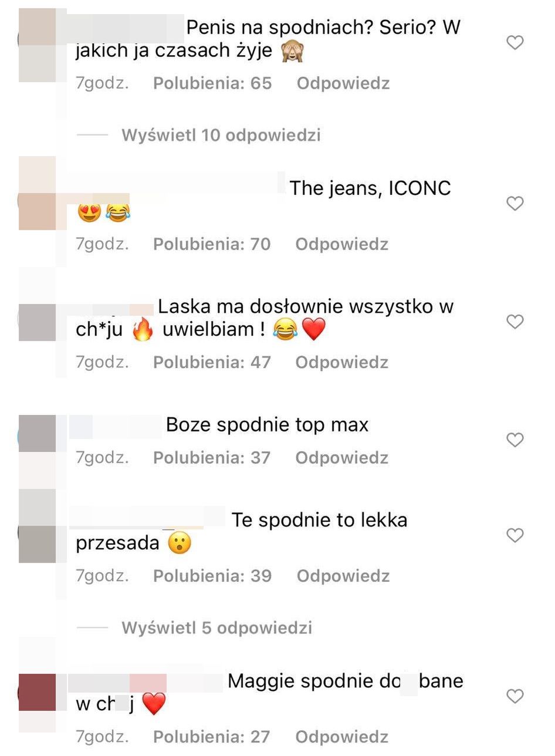Expand 'Wyświetl 10 odpowiedzi' replies
This screenshot has height=756, width=555.
(221, 135)
